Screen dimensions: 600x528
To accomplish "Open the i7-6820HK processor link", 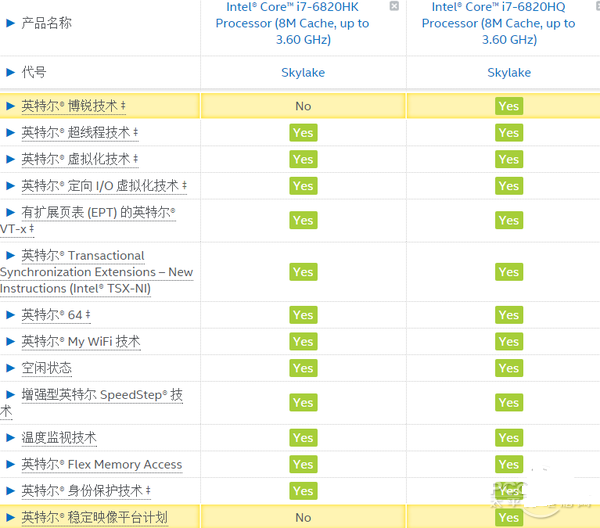I will tap(292, 23).
